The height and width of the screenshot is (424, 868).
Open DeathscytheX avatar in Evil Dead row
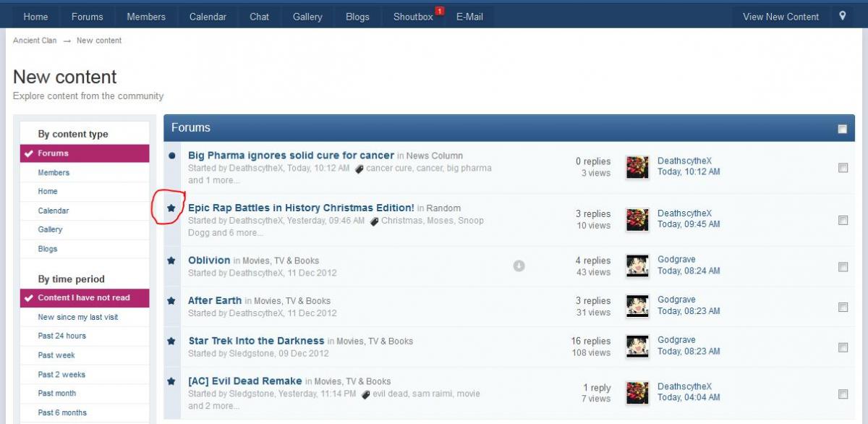[x=637, y=393]
